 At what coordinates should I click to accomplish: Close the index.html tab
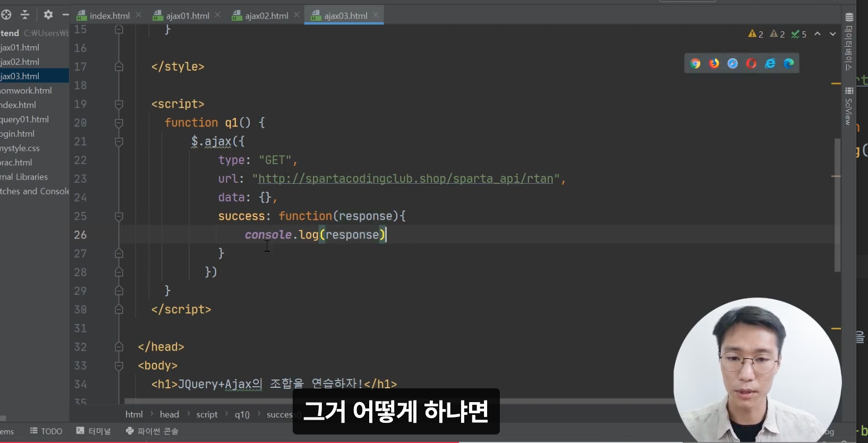pyautogui.click(x=139, y=15)
